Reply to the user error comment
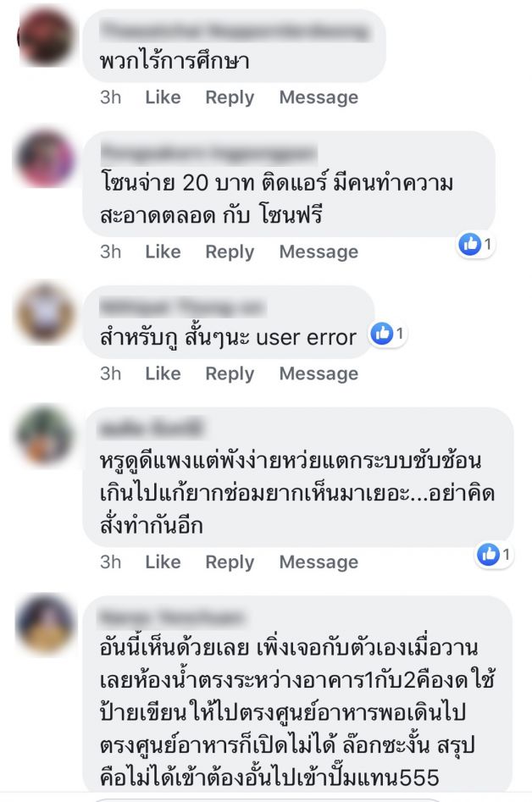The height and width of the screenshot is (802, 532). pos(230,373)
